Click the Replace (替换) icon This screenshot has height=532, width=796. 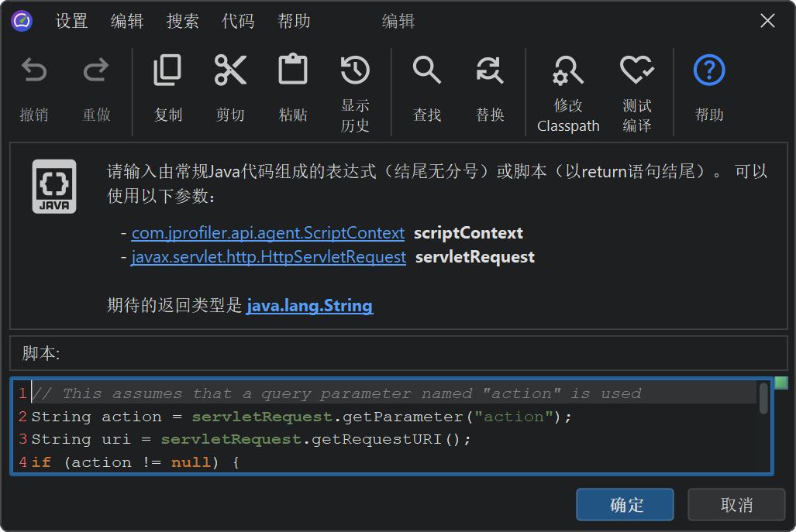[x=490, y=71]
